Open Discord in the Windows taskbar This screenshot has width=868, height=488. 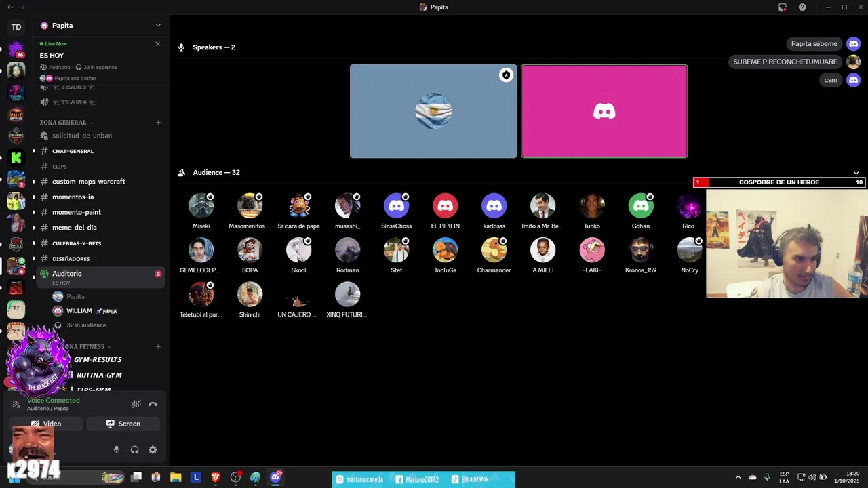coord(275,477)
